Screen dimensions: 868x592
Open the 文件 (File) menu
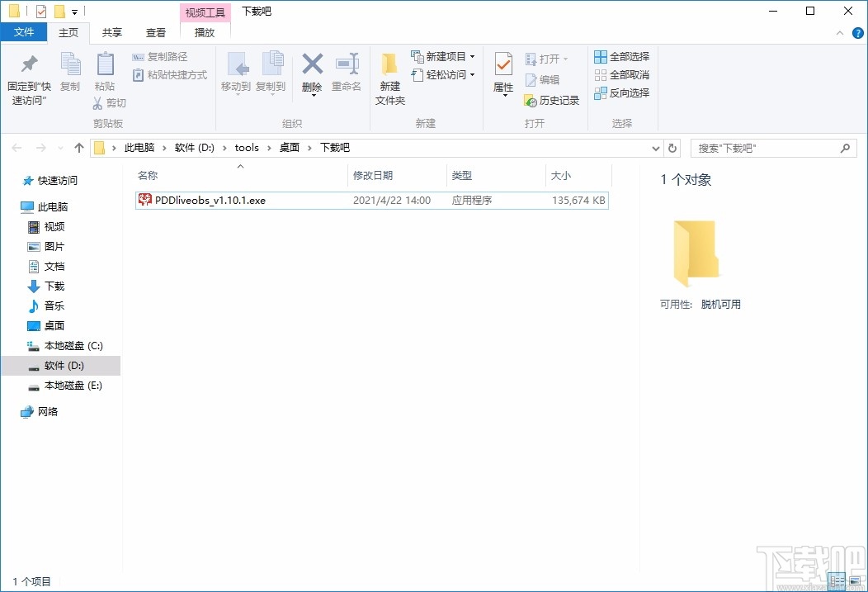(24, 32)
